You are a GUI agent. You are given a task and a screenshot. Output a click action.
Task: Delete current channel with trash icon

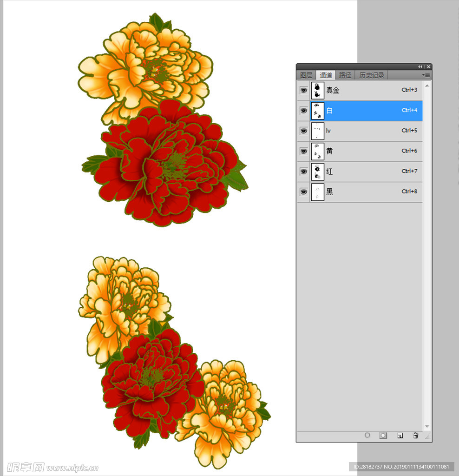[415, 436]
